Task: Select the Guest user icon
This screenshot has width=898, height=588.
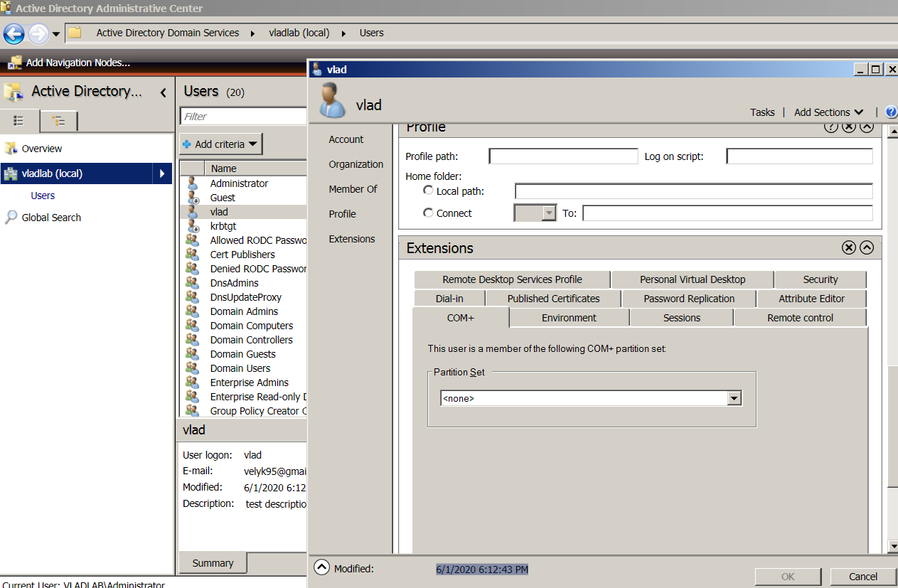Action: click(x=193, y=198)
